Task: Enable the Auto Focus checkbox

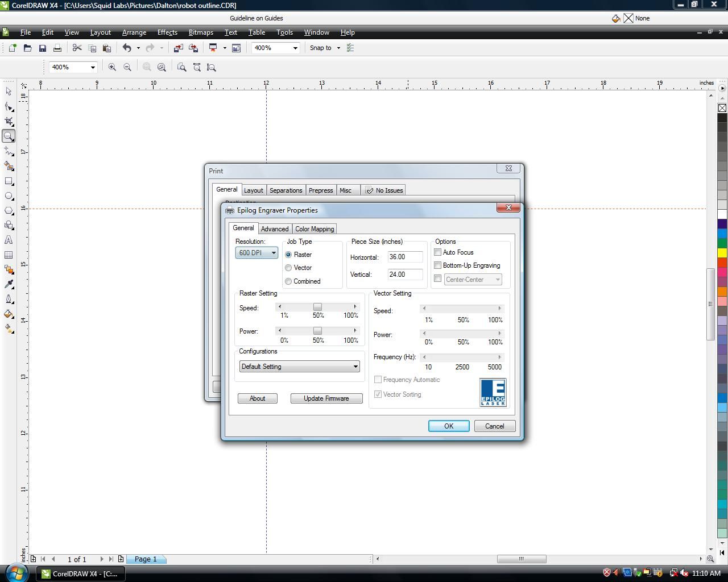Action: tap(438, 252)
